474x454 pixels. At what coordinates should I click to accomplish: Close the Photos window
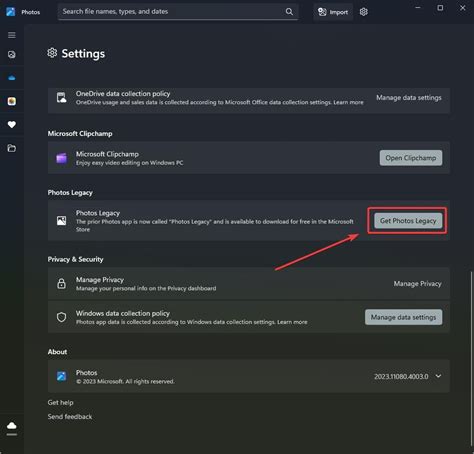pyautogui.click(x=463, y=8)
